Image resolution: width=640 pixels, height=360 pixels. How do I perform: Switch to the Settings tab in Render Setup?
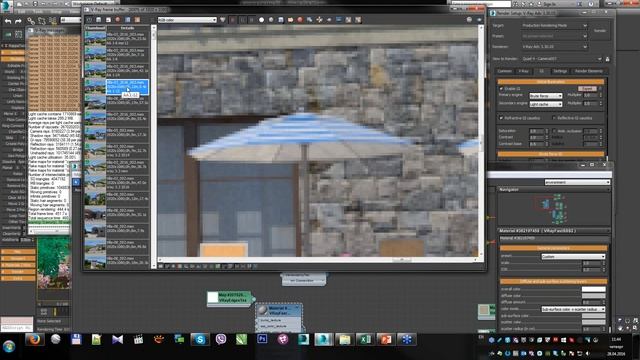click(x=560, y=71)
